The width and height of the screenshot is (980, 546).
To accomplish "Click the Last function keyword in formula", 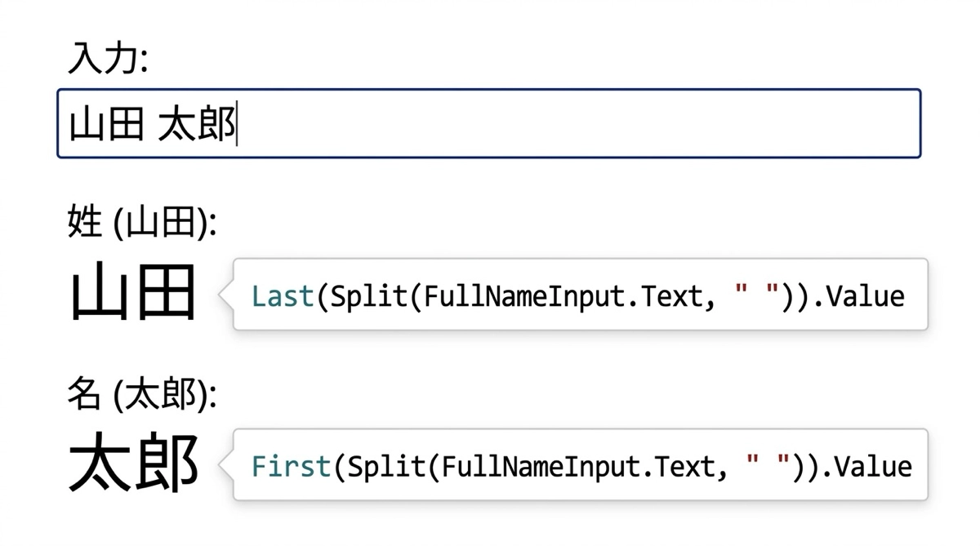I will [283, 295].
